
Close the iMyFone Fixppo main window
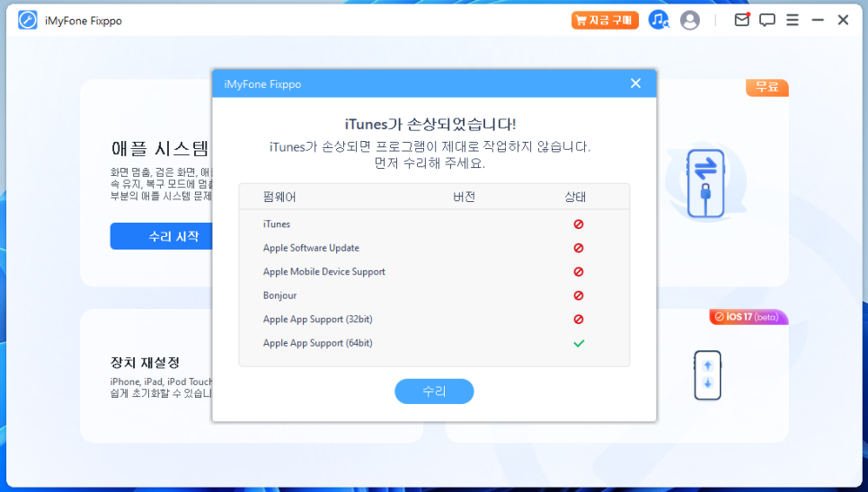point(843,21)
